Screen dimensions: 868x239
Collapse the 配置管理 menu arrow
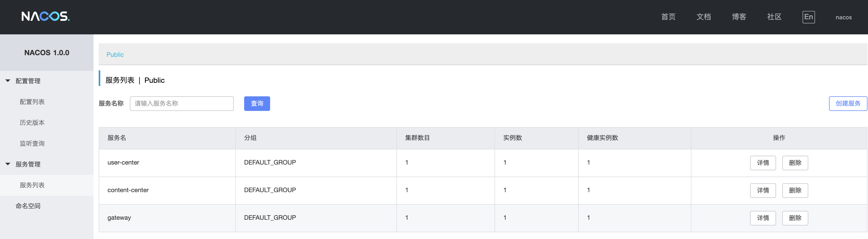[8, 81]
